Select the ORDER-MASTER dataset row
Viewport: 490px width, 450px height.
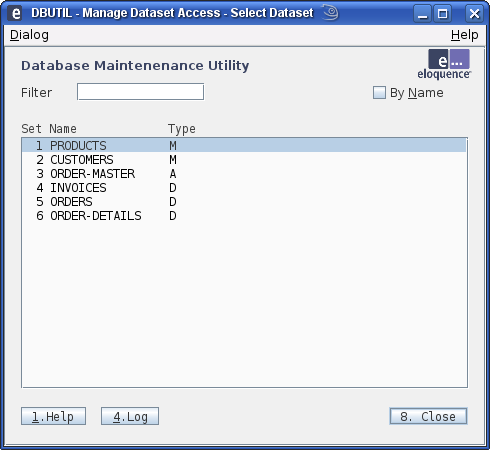[244, 174]
